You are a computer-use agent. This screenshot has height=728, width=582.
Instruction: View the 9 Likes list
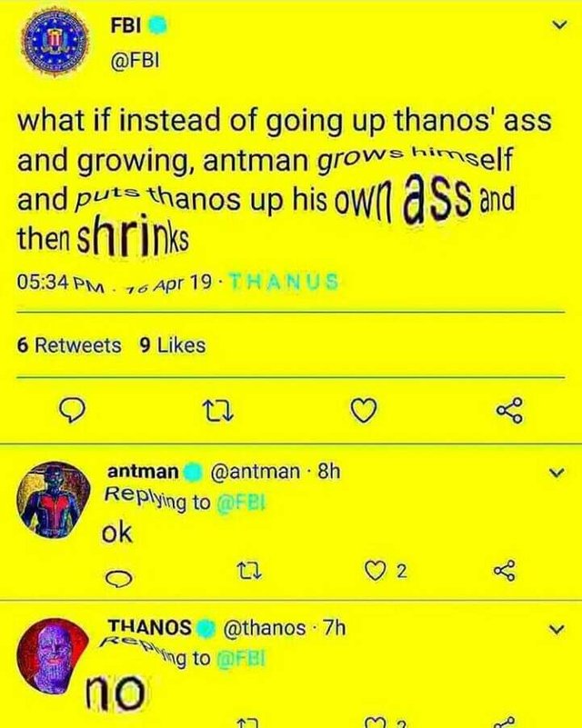172,345
